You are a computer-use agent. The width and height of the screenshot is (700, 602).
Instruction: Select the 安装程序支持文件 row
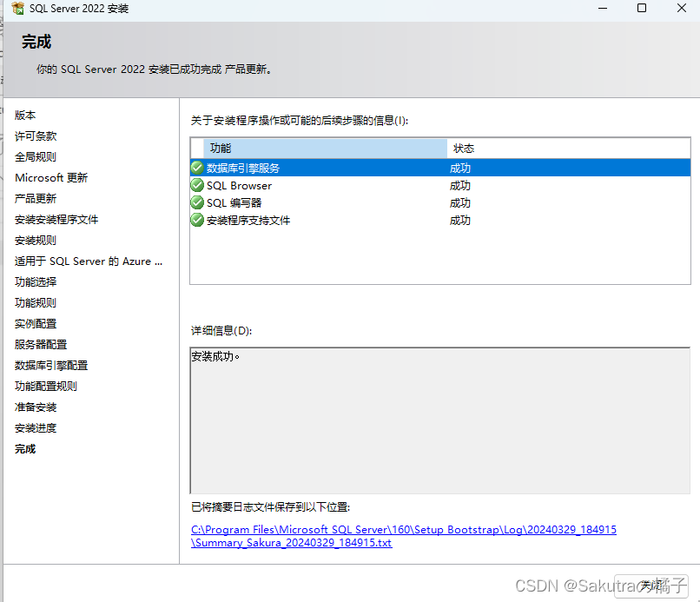[440, 220]
